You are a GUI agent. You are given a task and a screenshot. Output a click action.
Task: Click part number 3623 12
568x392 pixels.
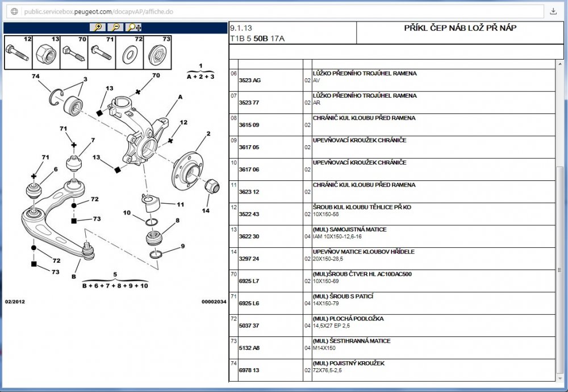pyautogui.click(x=249, y=192)
